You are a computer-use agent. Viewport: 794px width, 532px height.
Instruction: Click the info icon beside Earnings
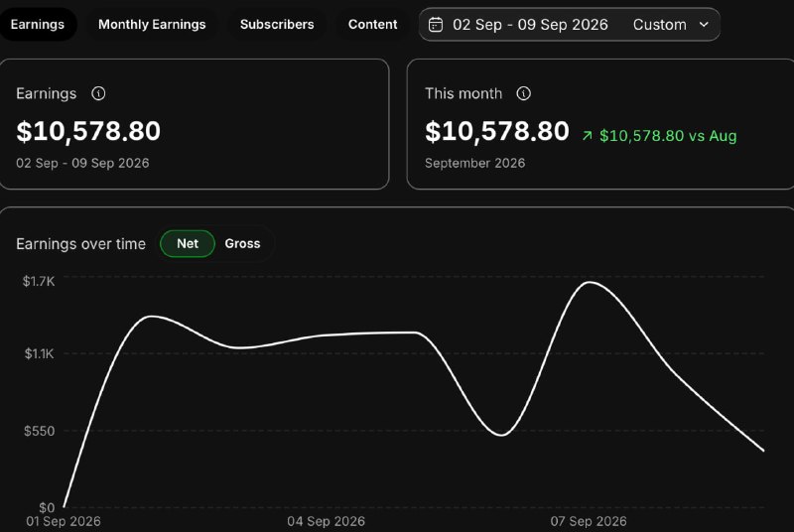pos(98,93)
